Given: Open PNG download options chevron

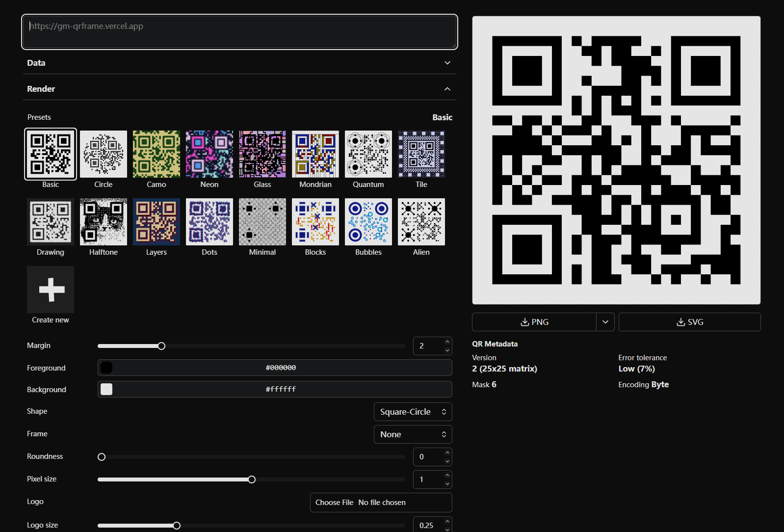Looking at the screenshot, I should pos(605,322).
